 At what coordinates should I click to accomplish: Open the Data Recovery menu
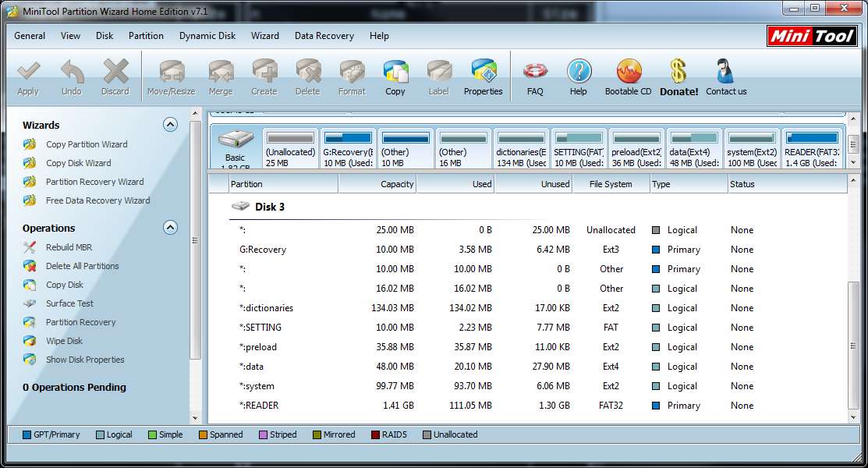[324, 36]
